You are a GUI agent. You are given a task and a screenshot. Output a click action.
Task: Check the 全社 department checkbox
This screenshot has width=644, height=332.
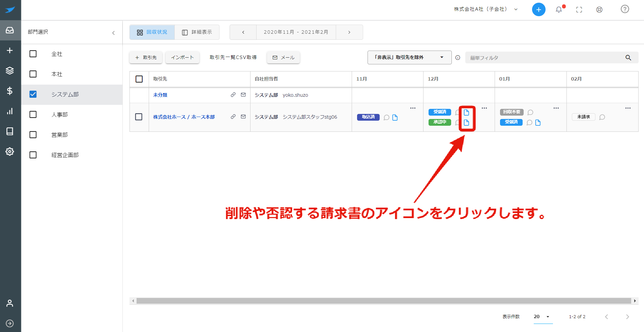(33, 54)
